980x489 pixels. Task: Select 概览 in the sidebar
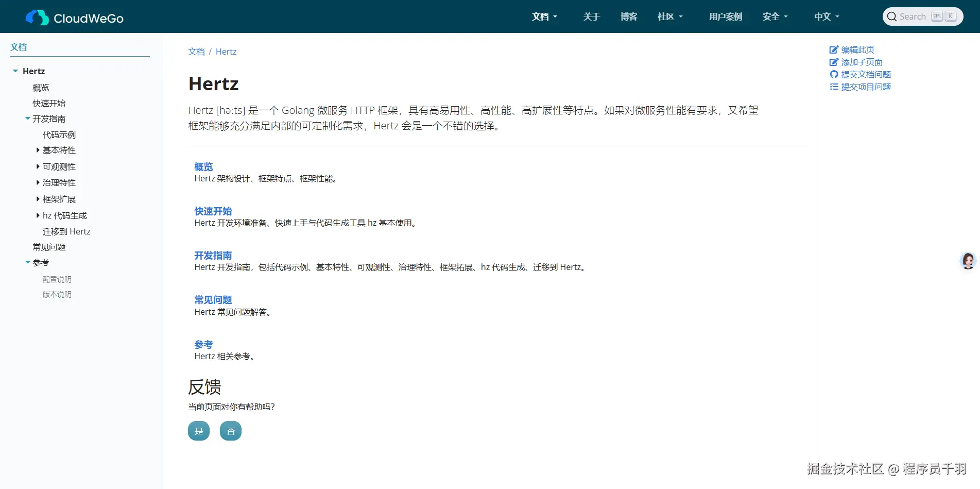(x=41, y=88)
